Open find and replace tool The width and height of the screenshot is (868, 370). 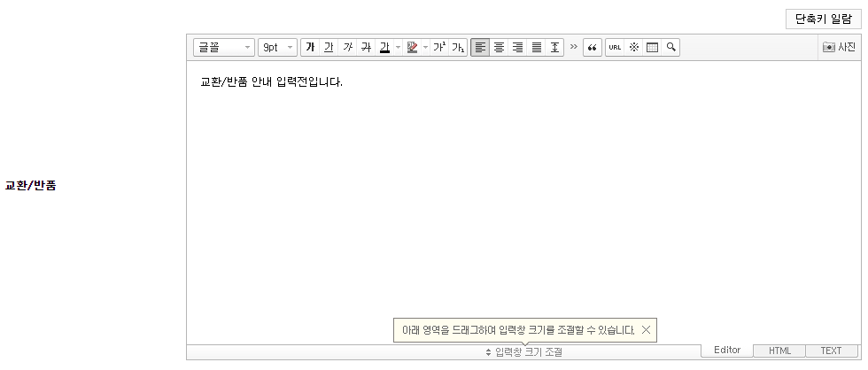click(x=670, y=48)
